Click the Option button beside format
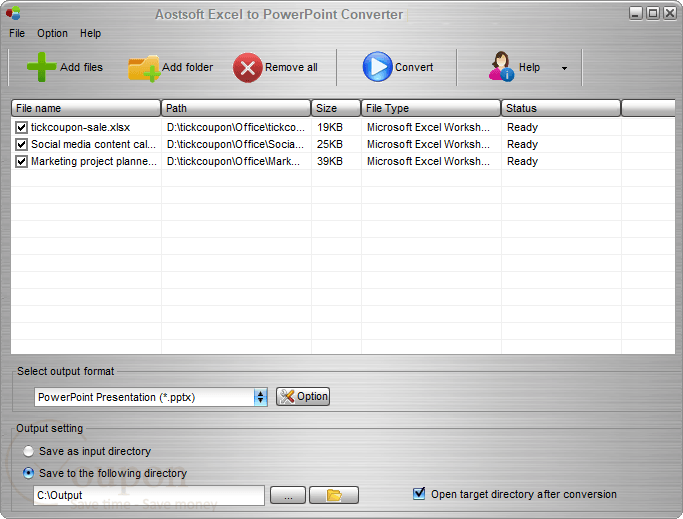 [303, 397]
